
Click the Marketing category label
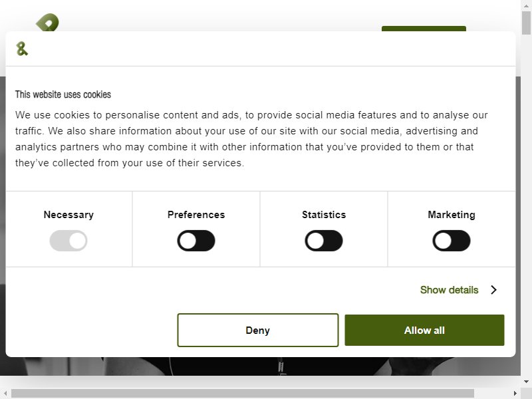click(x=452, y=215)
